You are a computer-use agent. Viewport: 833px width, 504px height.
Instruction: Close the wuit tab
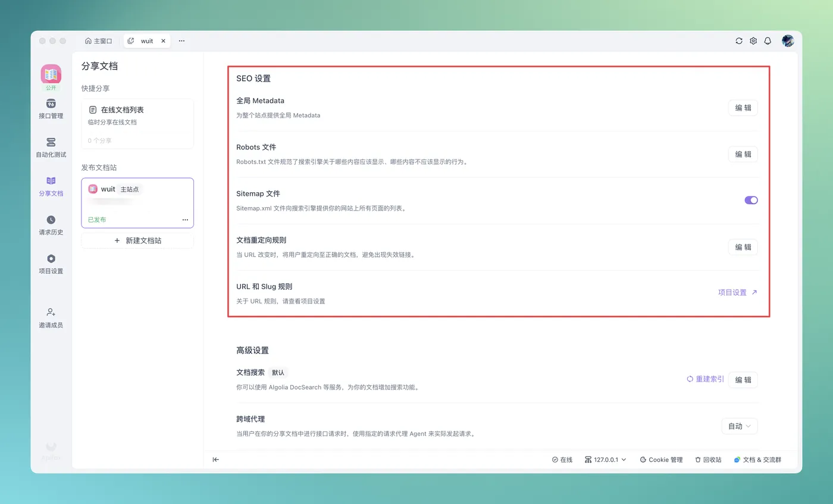tap(164, 41)
